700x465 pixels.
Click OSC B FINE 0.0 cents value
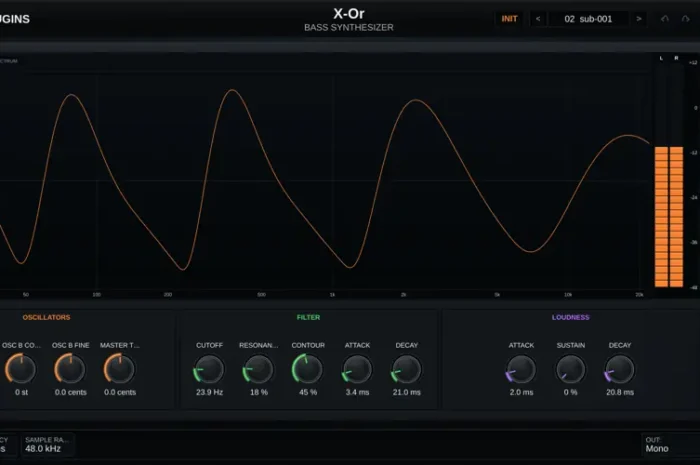point(71,392)
